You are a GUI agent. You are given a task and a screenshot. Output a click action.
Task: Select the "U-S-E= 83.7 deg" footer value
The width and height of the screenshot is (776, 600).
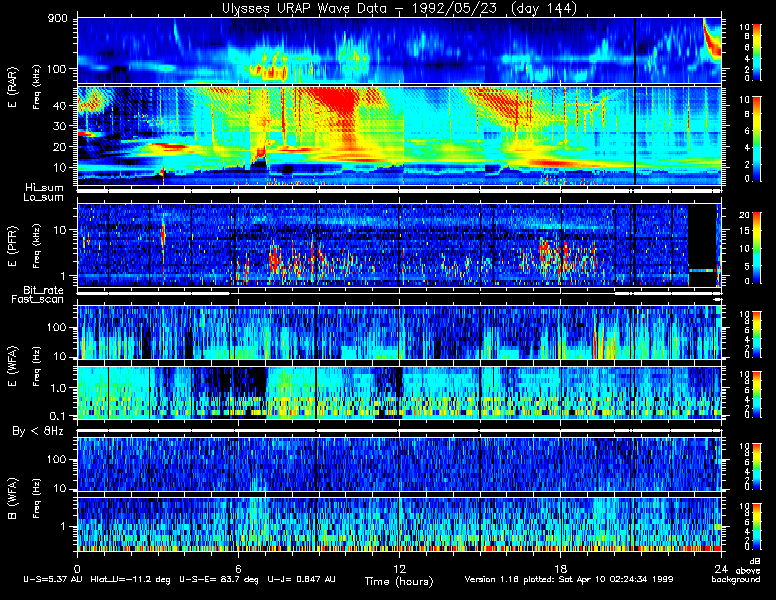pyautogui.click(x=219, y=579)
